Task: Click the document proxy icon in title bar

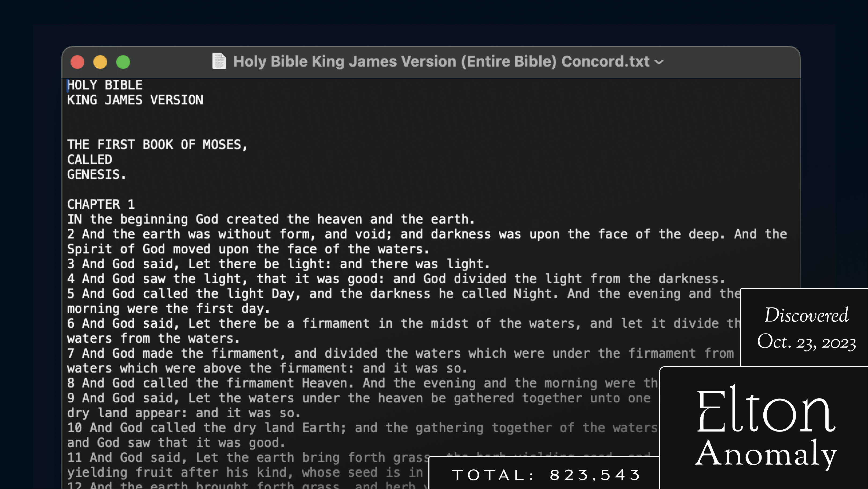Action: tap(219, 61)
